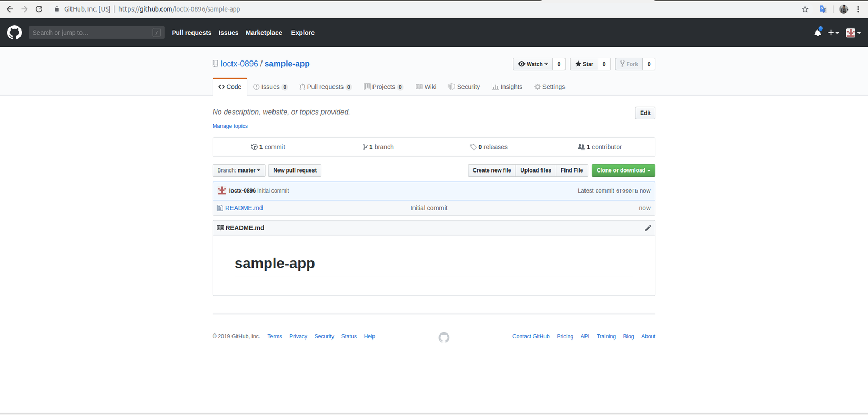Image resolution: width=868 pixels, height=415 pixels.
Task: Reload the page in the browser
Action: click(x=39, y=9)
